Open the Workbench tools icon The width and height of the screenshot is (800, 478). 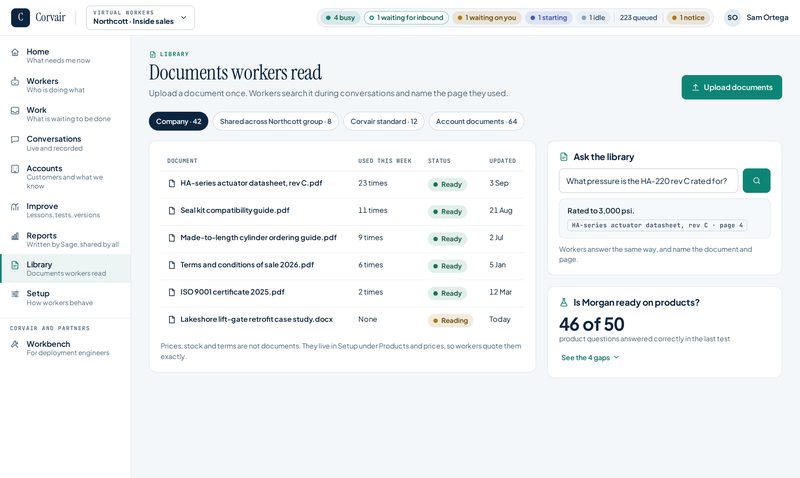click(15, 344)
